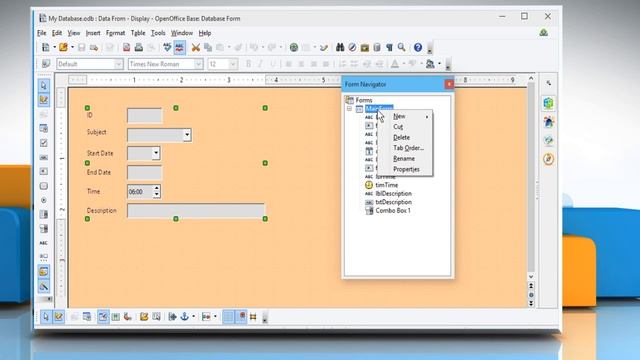Toggle AutoSpellcheck in the toolbar

(x=180, y=47)
